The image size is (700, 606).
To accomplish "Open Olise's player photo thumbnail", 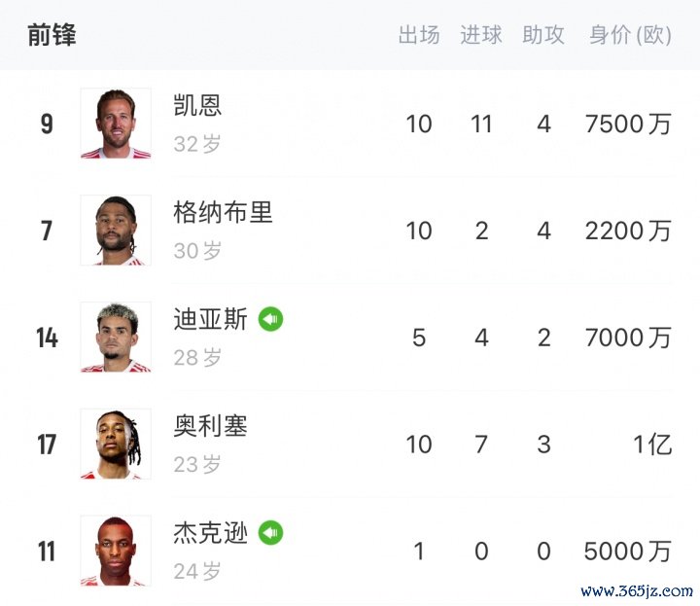I will coord(116,444).
